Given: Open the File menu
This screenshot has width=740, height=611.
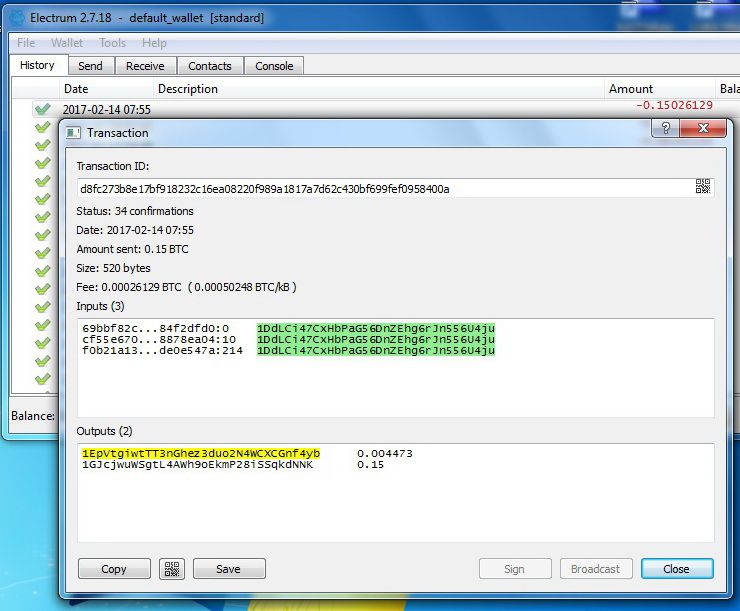Looking at the screenshot, I should point(26,43).
